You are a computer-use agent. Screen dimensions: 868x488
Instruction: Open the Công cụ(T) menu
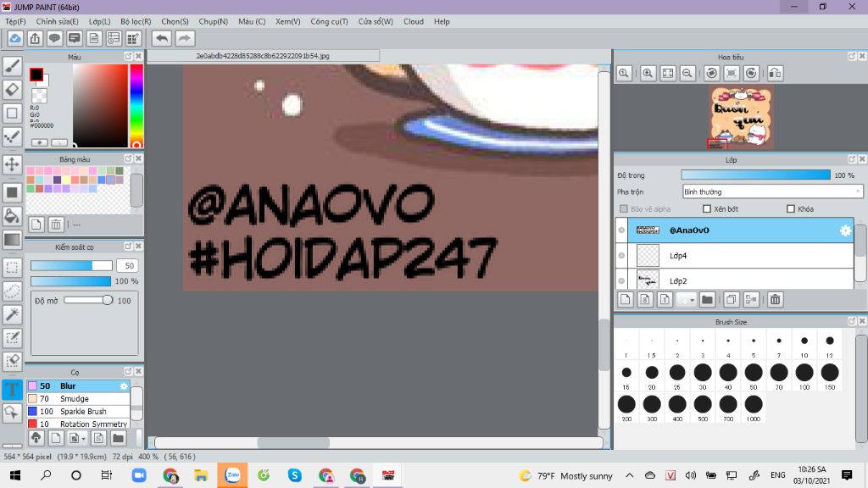(329, 21)
